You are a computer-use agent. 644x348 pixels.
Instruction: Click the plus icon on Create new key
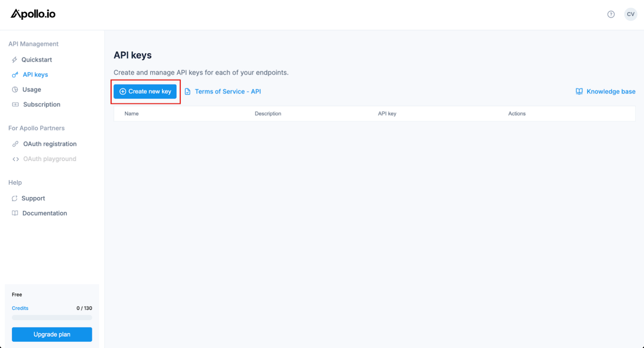[x=123, y=92]
